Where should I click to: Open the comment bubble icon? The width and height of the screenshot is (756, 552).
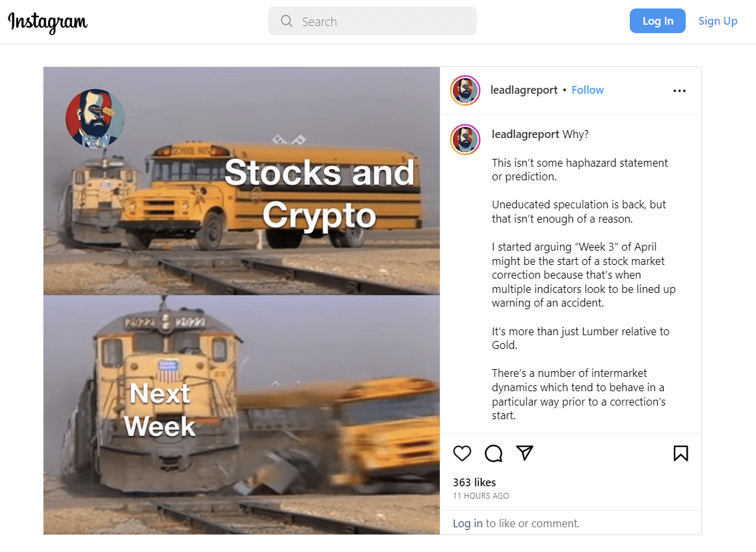point(493,454)
